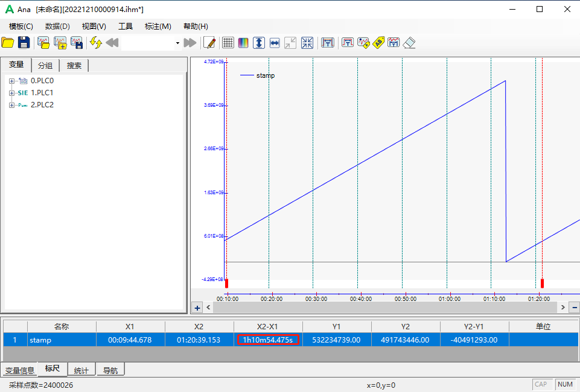Switch to the 统计 bottom tab
This screenshot has width=580, height=392.
pyautogui.click(x=81, y=370)
